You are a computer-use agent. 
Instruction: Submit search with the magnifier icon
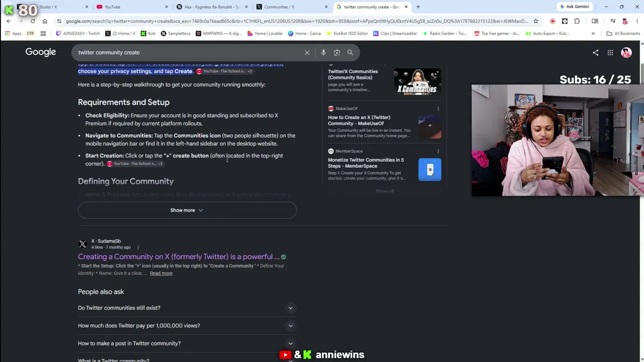tap(350, 52)
